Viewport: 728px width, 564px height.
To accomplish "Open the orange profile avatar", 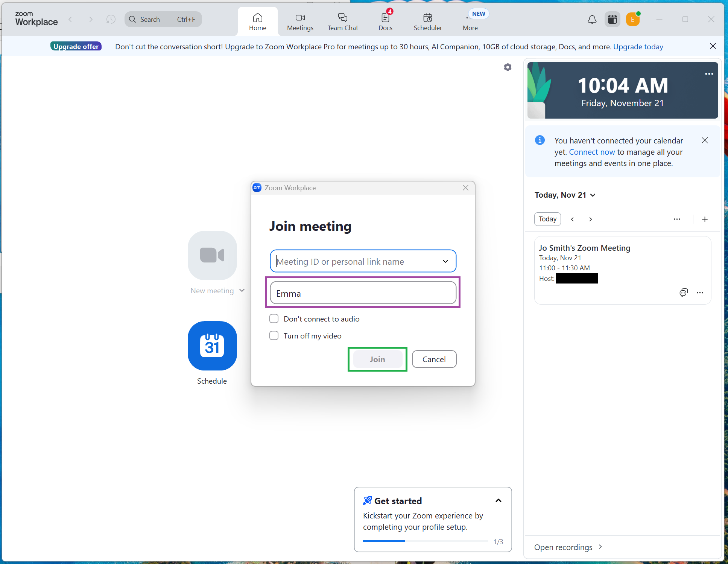I will 633,19.
